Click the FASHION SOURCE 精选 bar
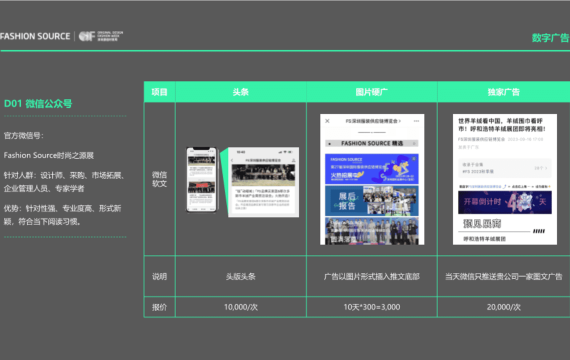Screen dimensions: 570x360 pos(372,143)
